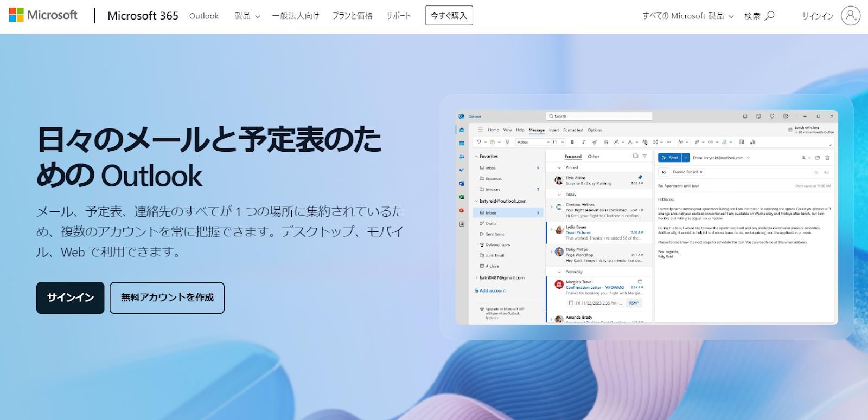Open the To Do checkmark icon in preview rail
Screen dimensions: 868x420
point(462,170)
